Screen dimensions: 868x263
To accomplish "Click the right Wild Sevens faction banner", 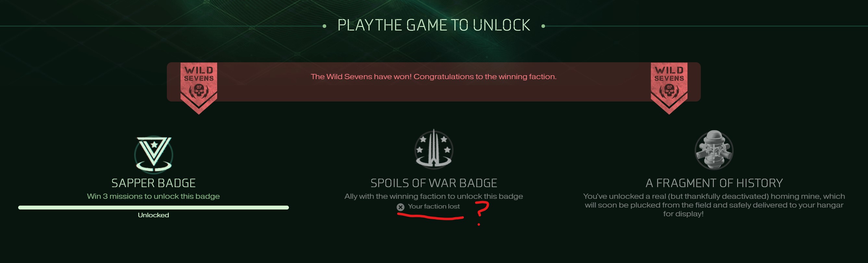I will 669,88.
